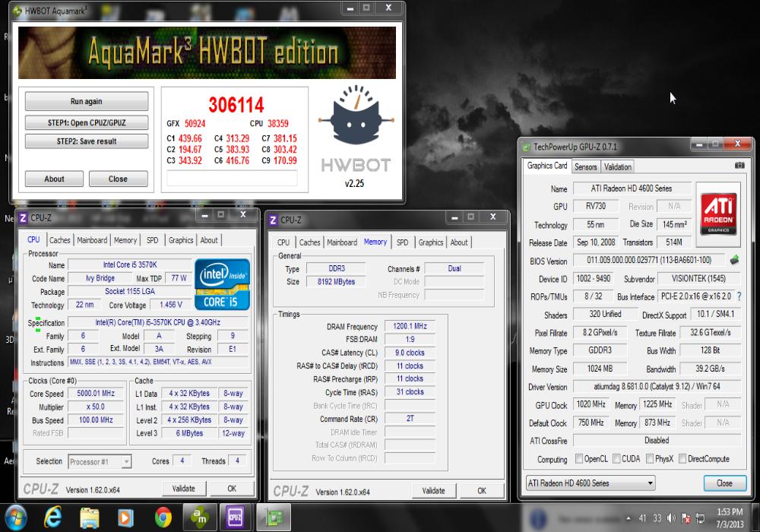Open Graphics tab in the Memory CPU-Z window

coord(431,242)
